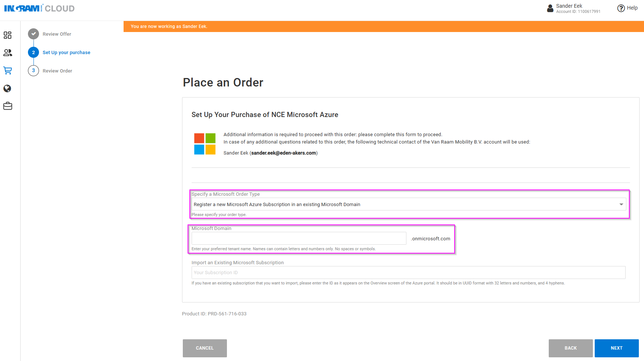Click the Review Offer checkmark step icon

33,34
